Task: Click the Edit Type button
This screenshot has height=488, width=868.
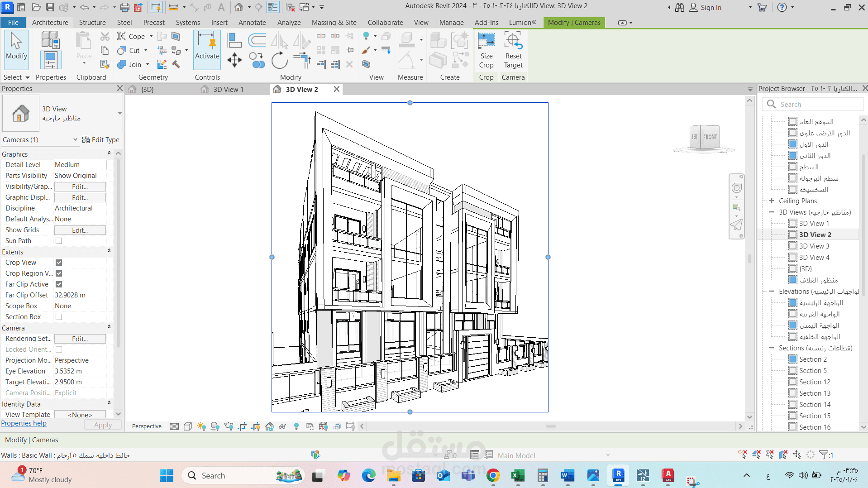Action: coord(101,140)
